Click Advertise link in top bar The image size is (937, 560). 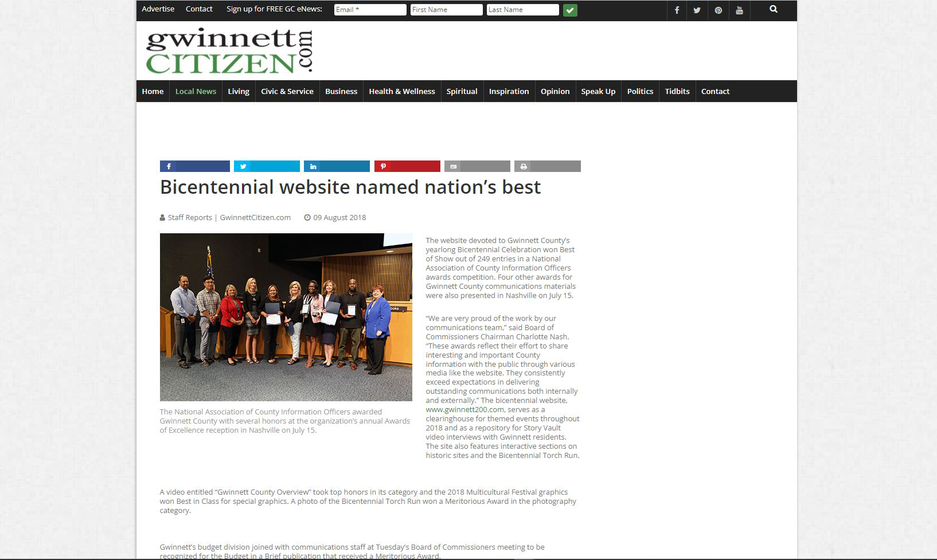158,9
